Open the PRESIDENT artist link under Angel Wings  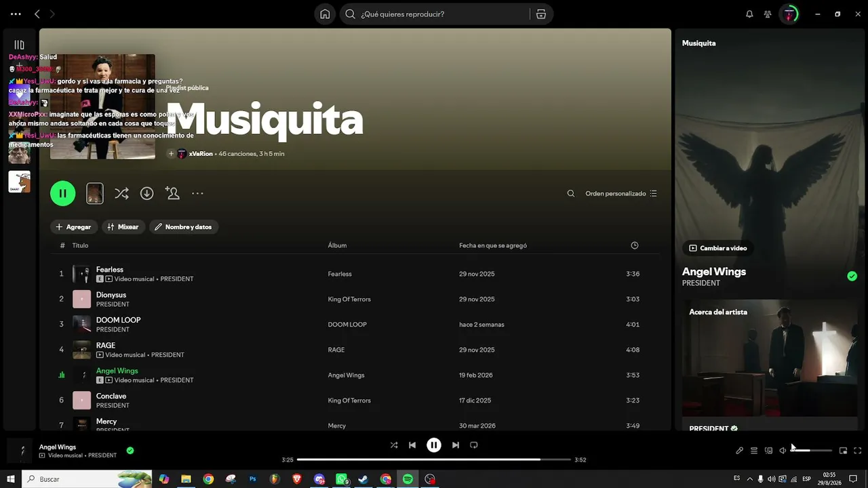pos(701,283)
